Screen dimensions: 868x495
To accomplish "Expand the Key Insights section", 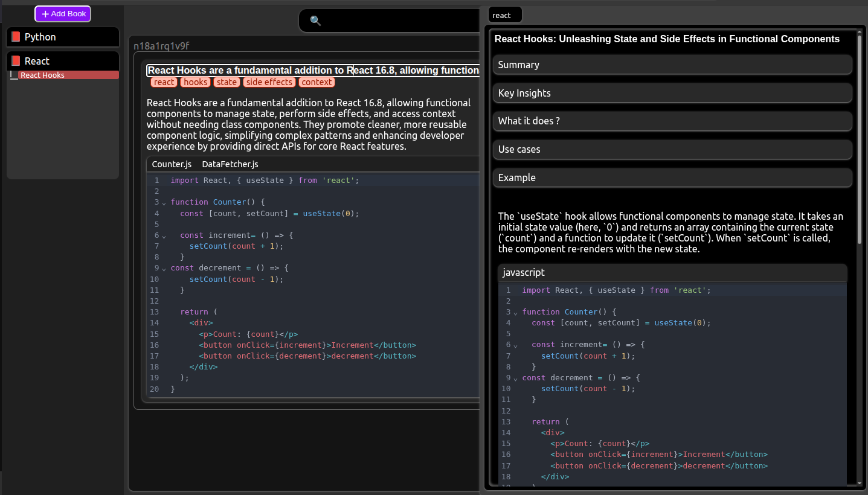I will coord(672,93).
